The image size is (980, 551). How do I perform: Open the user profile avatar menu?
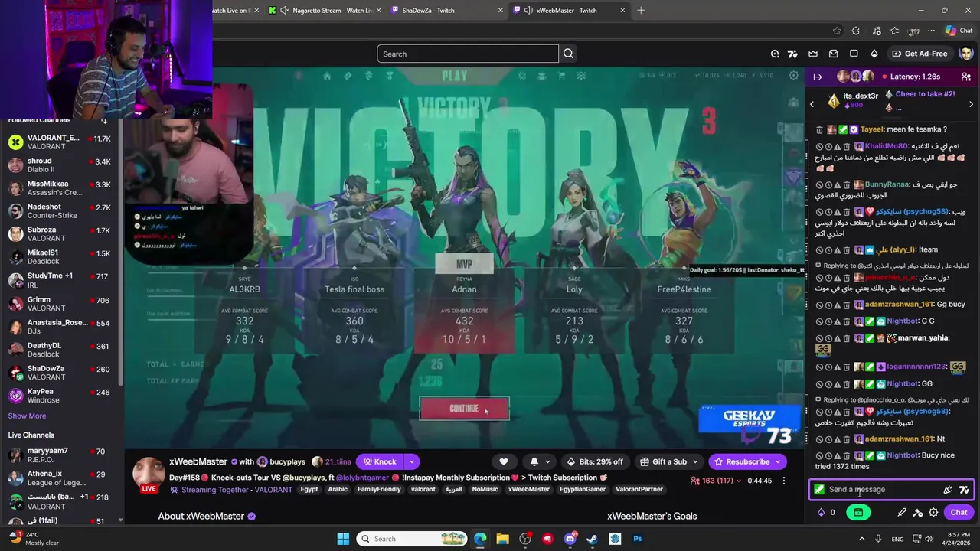pos(966,54)
